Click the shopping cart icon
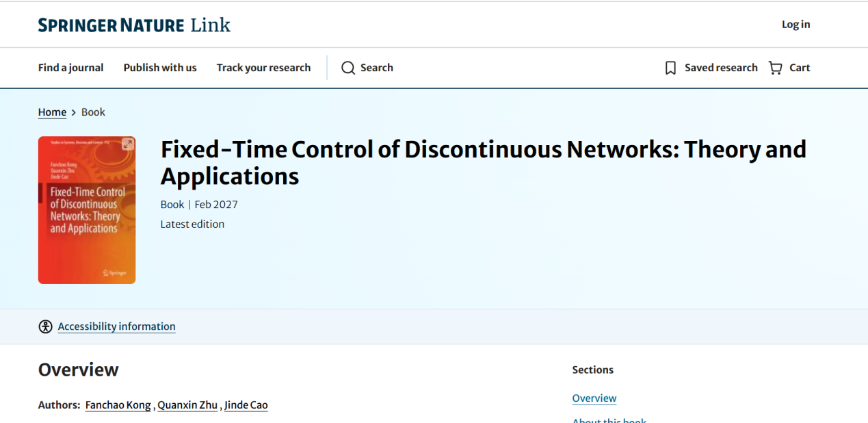The width and height of the screenshot is (868, 423). (776, 68)
